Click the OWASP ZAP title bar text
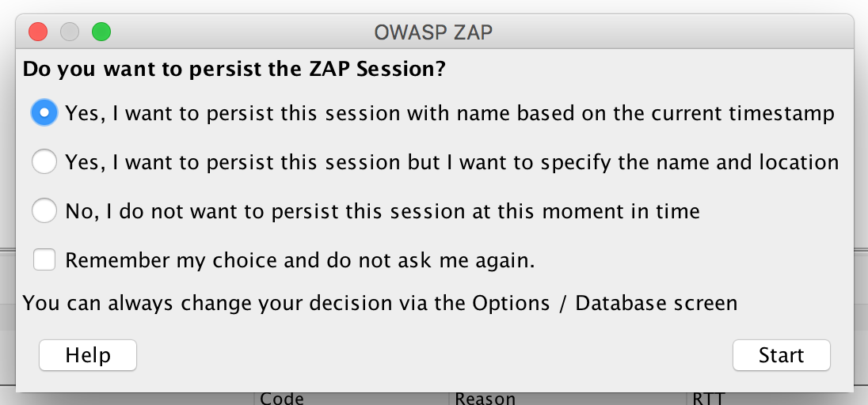Screen dimensions: 868x405 coord(433,32)
